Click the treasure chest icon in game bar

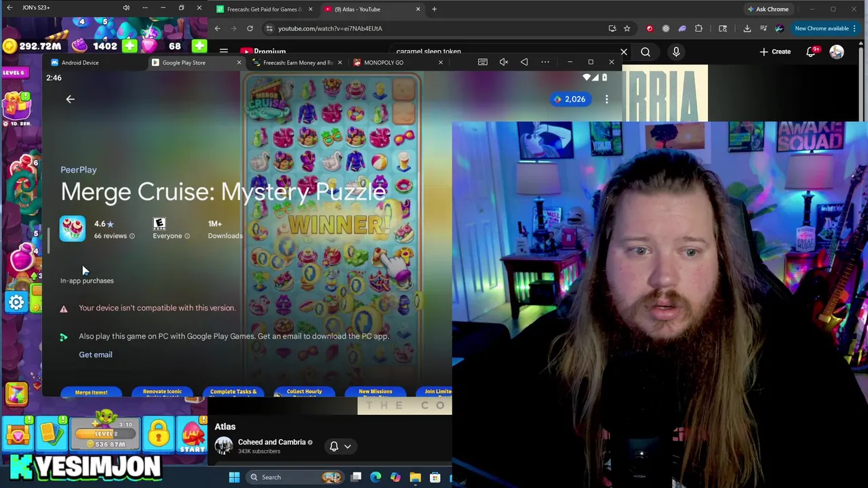[x=18, y=434]
